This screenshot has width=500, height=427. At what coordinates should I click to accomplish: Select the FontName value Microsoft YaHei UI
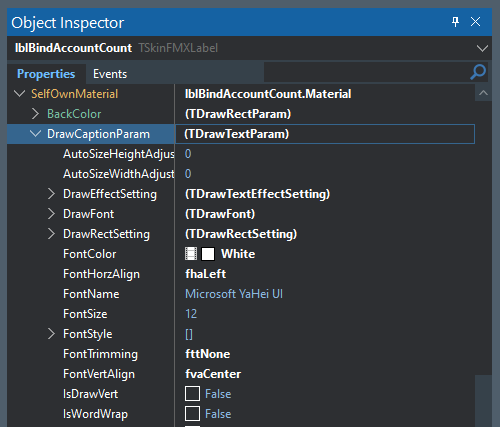click(234, 294)
